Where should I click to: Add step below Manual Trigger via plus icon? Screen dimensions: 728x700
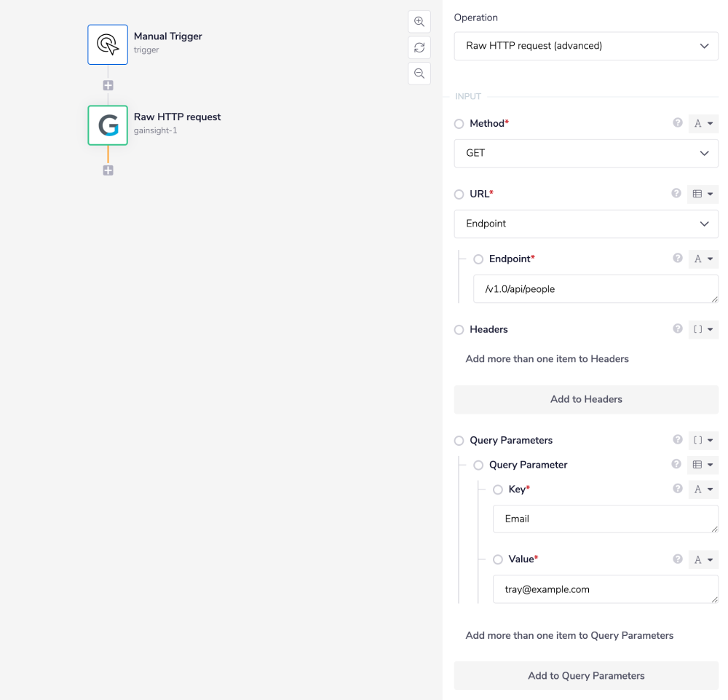coord(108,85)
